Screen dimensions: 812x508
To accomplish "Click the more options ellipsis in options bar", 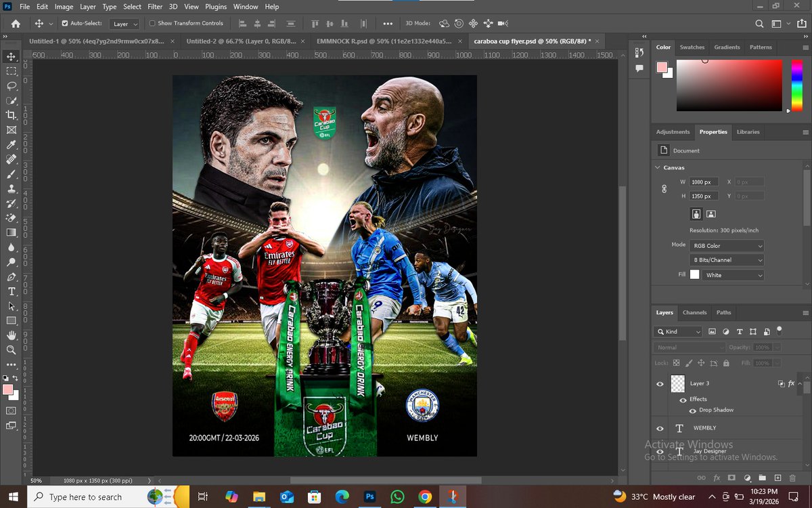I will pyautogui.click(x=388, y=24).
